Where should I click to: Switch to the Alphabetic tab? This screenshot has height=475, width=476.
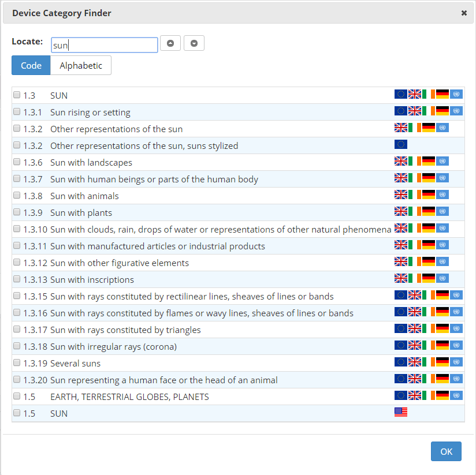(x=81, y=66)
